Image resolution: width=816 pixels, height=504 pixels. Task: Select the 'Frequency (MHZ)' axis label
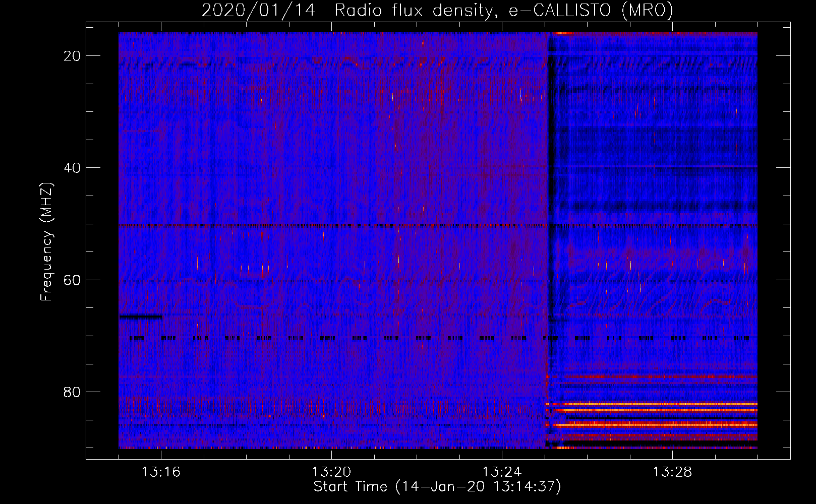tap(46, 242)
